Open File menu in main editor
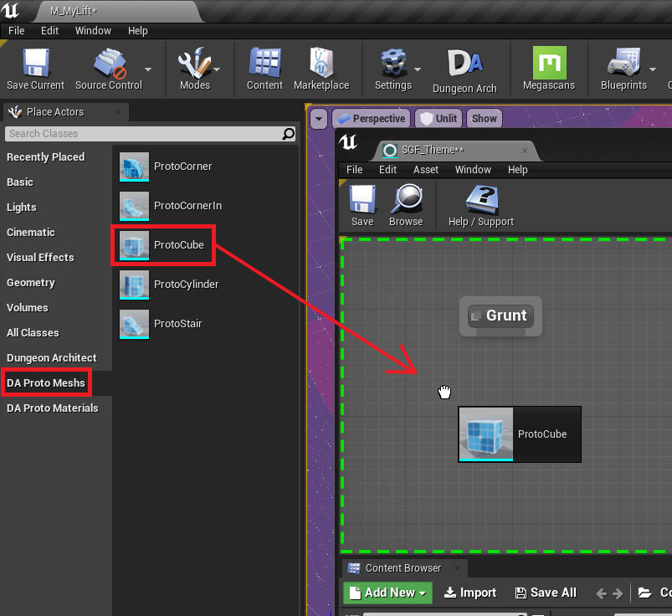Screen dimensions: 672x616 tap(16, 31)
